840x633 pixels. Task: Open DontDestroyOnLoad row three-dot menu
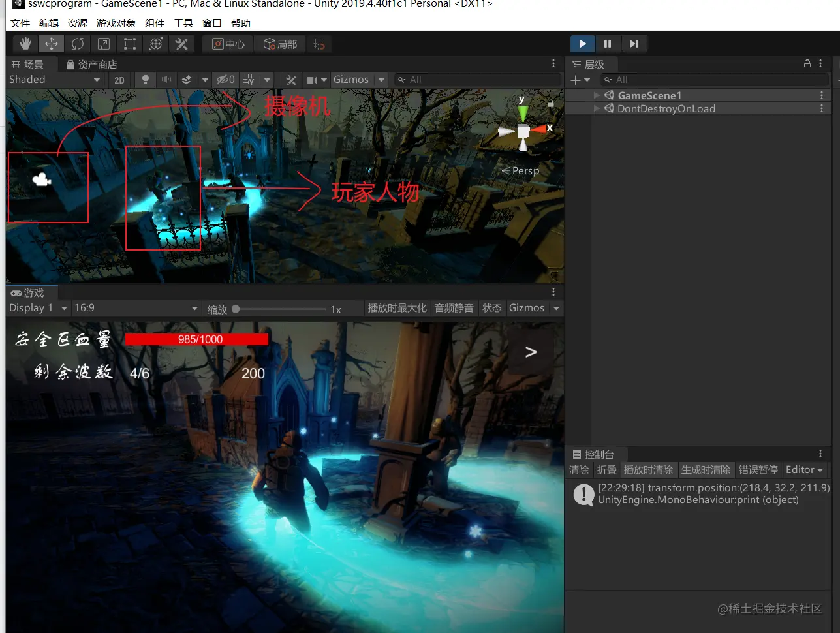click(x=822, y=108)
